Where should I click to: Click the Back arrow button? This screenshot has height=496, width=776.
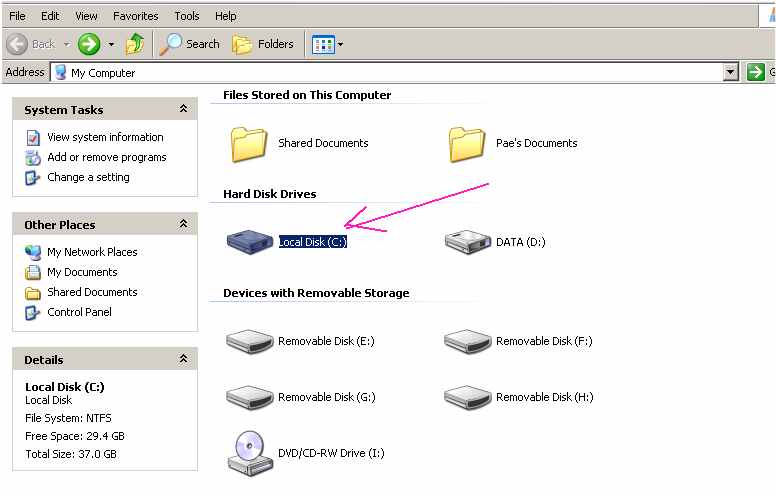point(17,44)
